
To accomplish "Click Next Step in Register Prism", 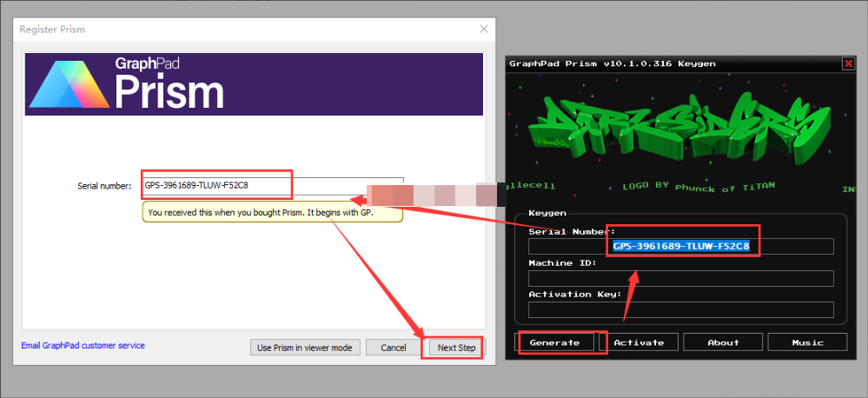I will tap(456, 348).
